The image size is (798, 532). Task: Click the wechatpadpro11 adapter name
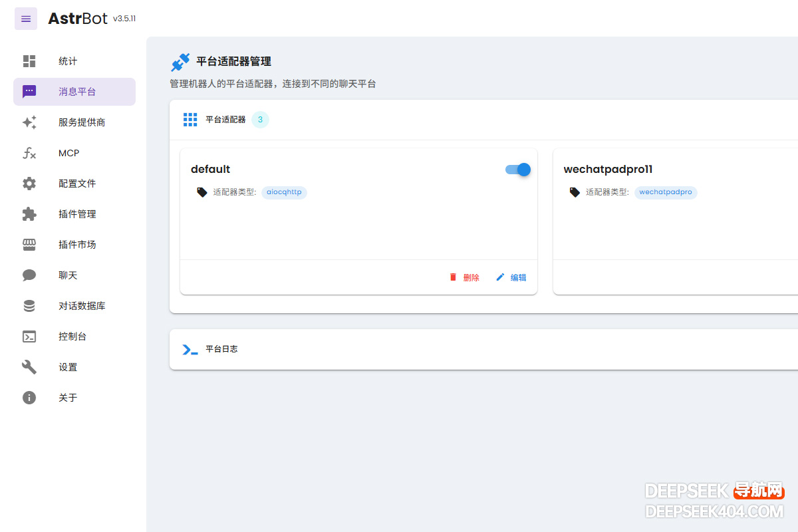click(x=608, y=170)
